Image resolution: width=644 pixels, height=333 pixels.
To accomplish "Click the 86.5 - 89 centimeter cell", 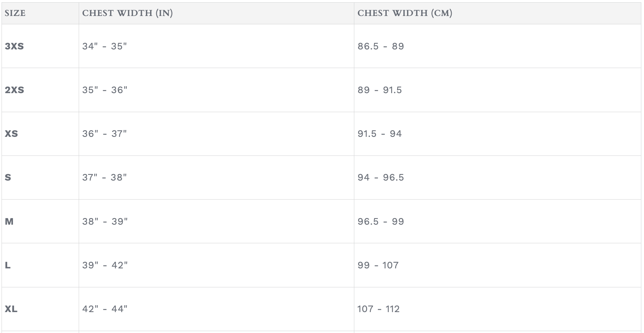I will click(x=381, y=46).
